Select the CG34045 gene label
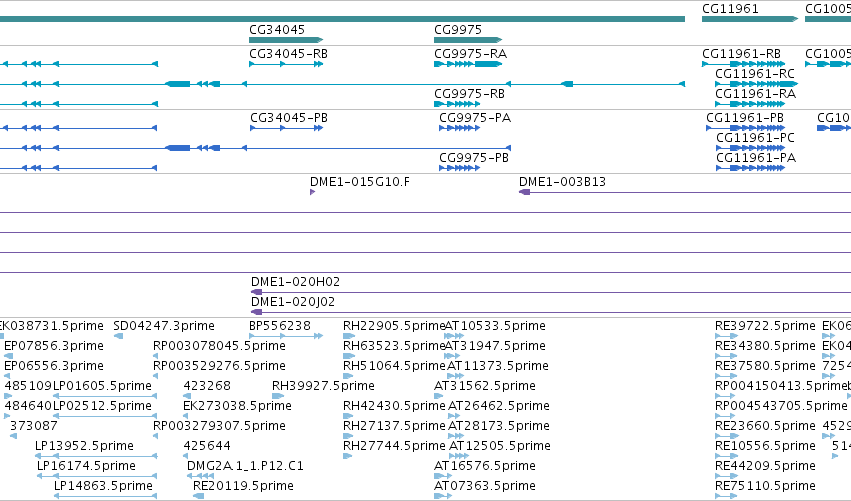The image size is (851, 501). coord(277,30)
